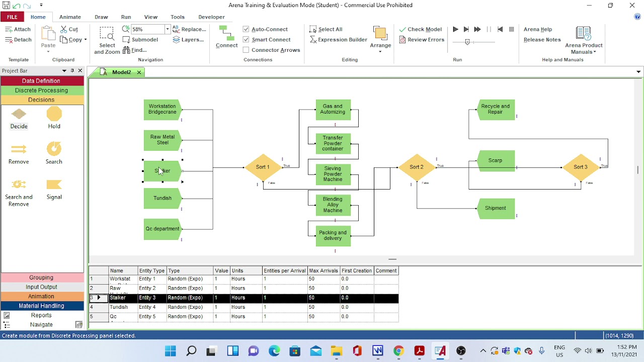Select the Remove module icon

19,149
